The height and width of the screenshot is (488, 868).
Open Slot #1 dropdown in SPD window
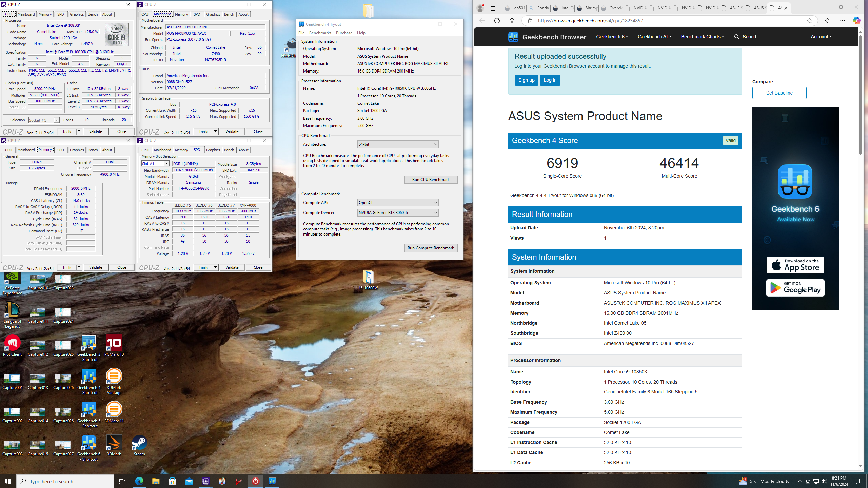point(155,164)
